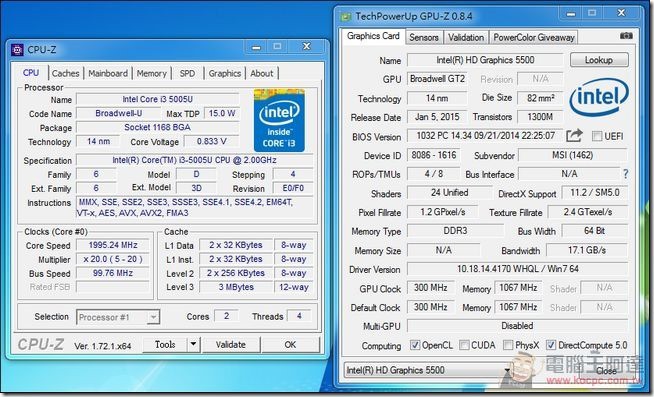
Task: Switch to the Caches tab
Action: (x=65, y=73)
